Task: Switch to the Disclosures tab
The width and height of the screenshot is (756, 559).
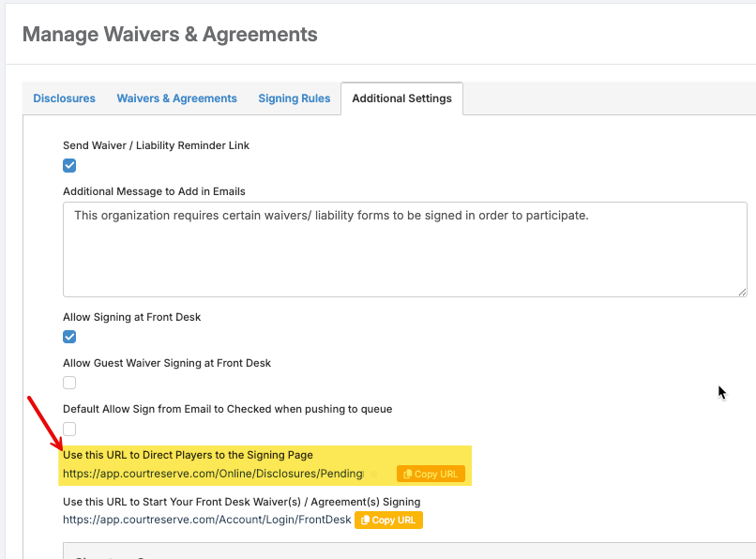Action: [x=64, y=98]
